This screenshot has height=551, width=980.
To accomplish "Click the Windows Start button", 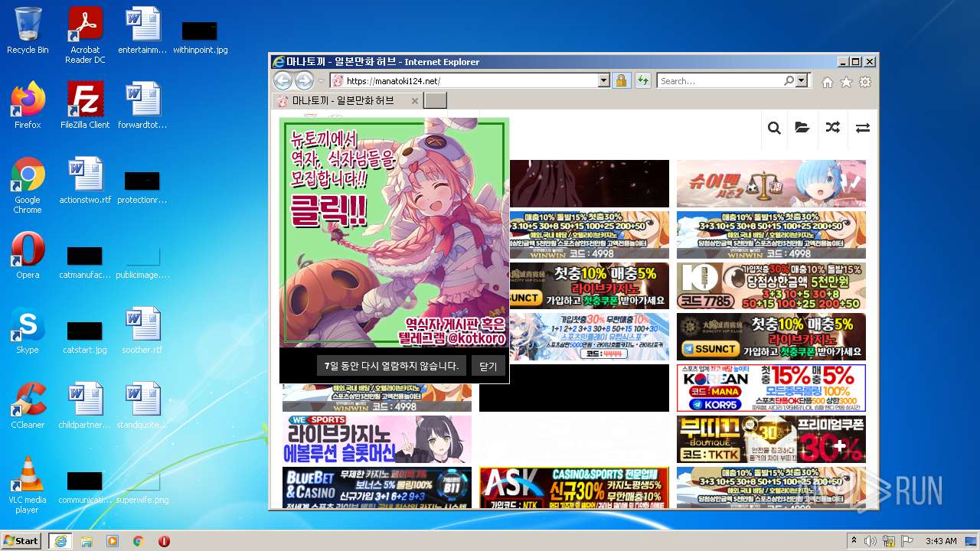I will pyautogui.click(x=21, y=540).
